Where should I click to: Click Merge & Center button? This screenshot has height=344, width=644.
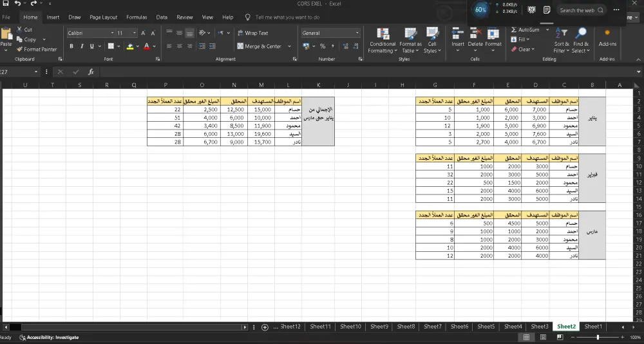[260, 46]
